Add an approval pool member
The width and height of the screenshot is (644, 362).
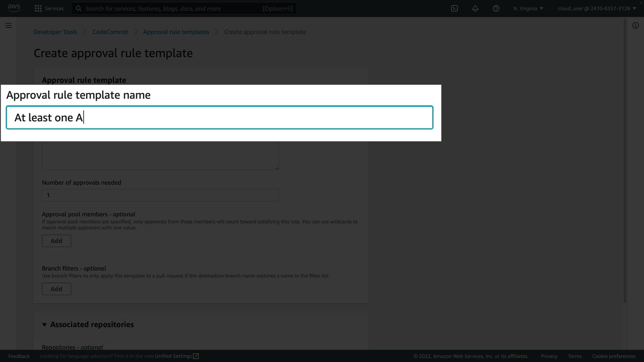click(x=56, y=241)
